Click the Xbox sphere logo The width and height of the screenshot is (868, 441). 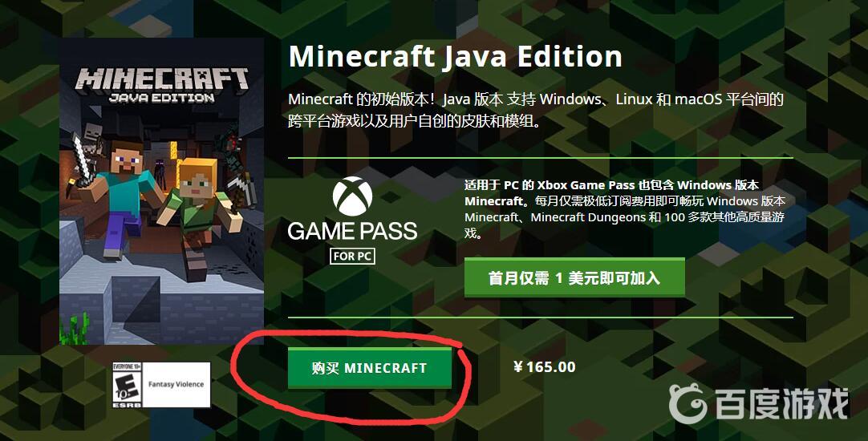point(353,196)
